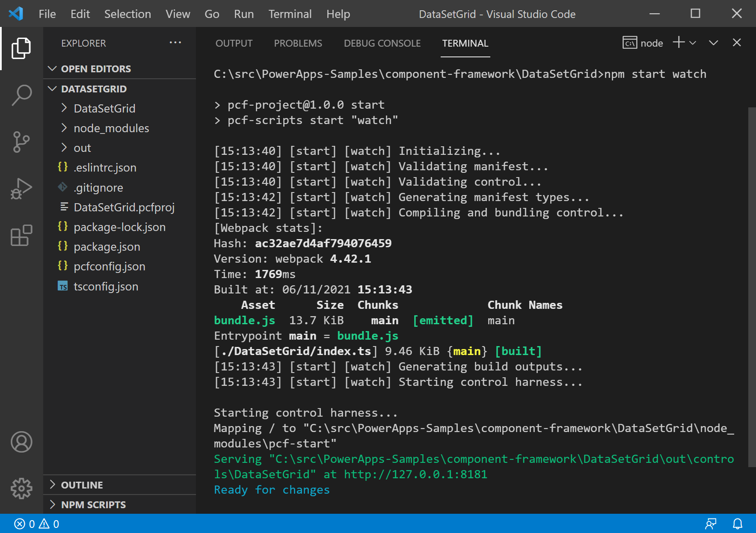Open the Manage settings gear
This screenshot has height=533, width=756.
[x=21, y=488]
